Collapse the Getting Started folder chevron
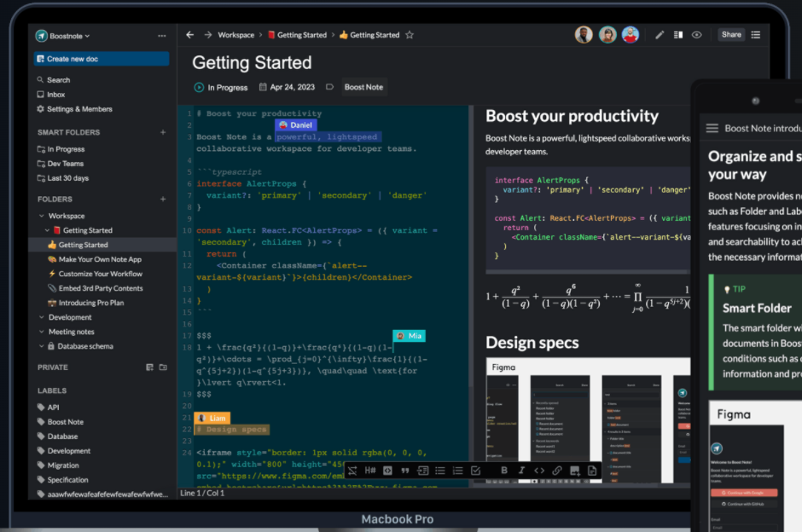The height and width of the screenshot is (532, 802). 47,230
